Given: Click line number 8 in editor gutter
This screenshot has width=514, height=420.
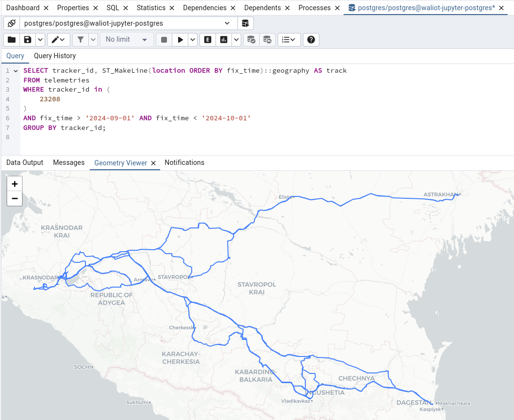Looking at the screenshot, I should [x=8, y=137].
